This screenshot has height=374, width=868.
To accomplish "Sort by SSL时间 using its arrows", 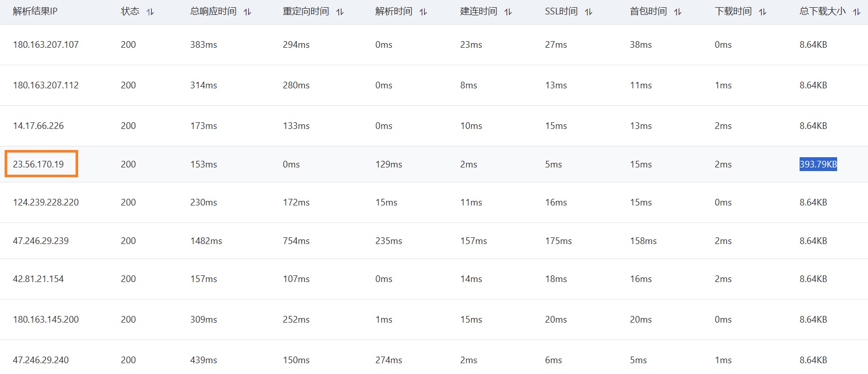I will (589, 12).
